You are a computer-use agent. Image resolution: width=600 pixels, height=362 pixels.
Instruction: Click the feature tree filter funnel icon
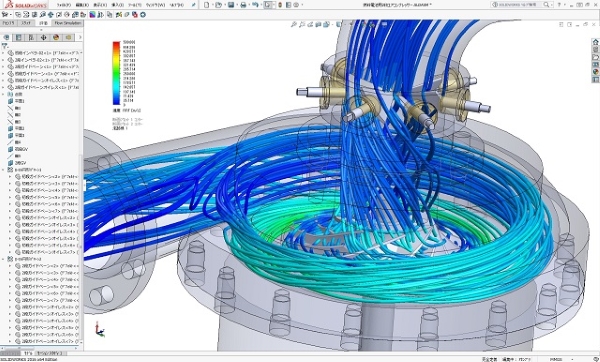[x=5, y=46]
